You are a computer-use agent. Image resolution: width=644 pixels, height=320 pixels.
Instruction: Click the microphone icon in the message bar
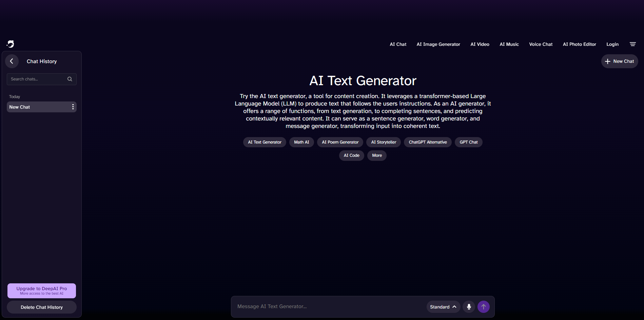(469, 306)
